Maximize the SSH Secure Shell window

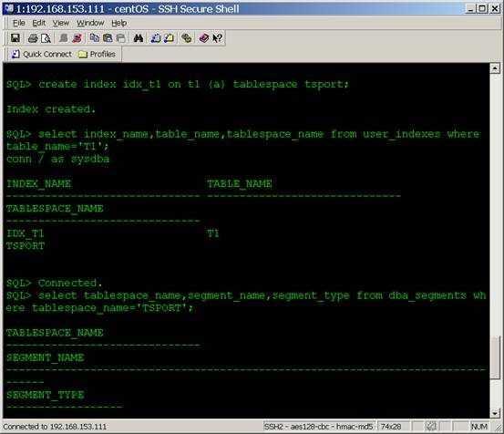pyautogui.click(x=482, y=9)
